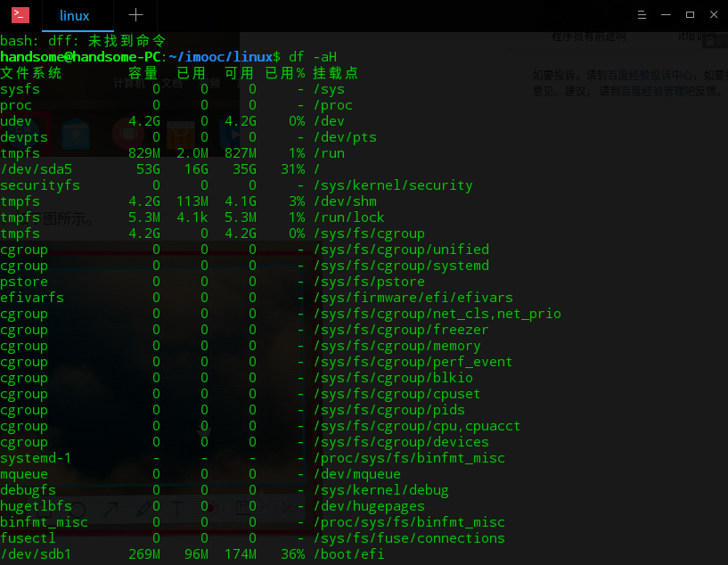Click 829M capacity of tmpfs /run
The image size is (728, 565).
(144, 153)
